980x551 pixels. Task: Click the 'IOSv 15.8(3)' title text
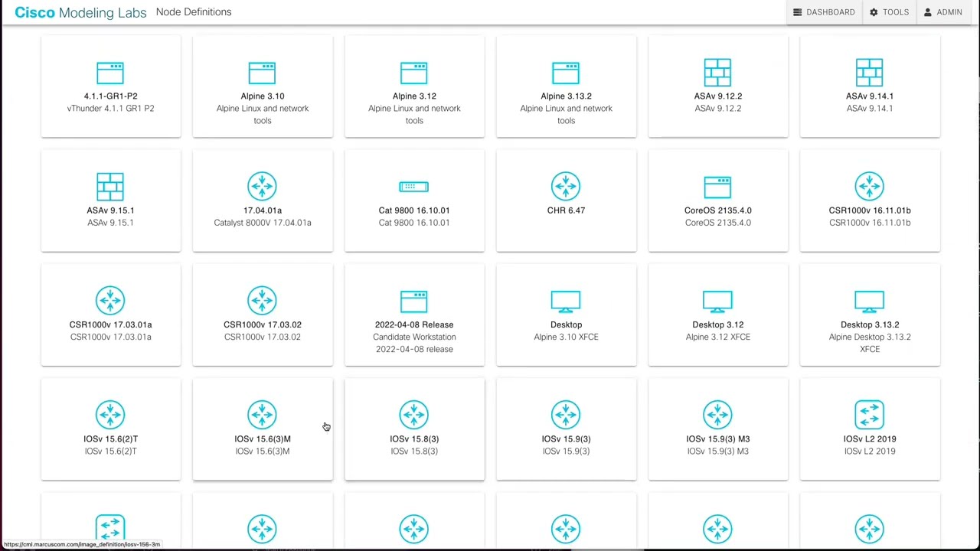414,439
